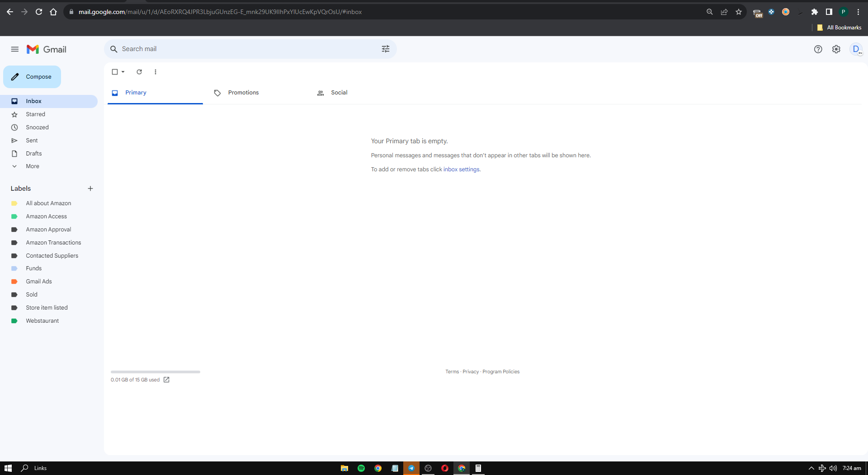Open the Drafts folder
This screenshot has height=475, width=868.
coord(49,154)
